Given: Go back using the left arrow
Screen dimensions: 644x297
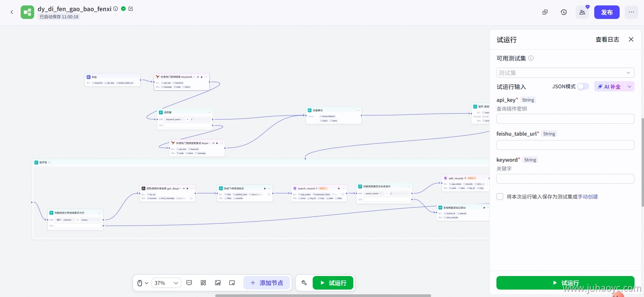Looking at the screenshot, I should click(x=12, y=12).
